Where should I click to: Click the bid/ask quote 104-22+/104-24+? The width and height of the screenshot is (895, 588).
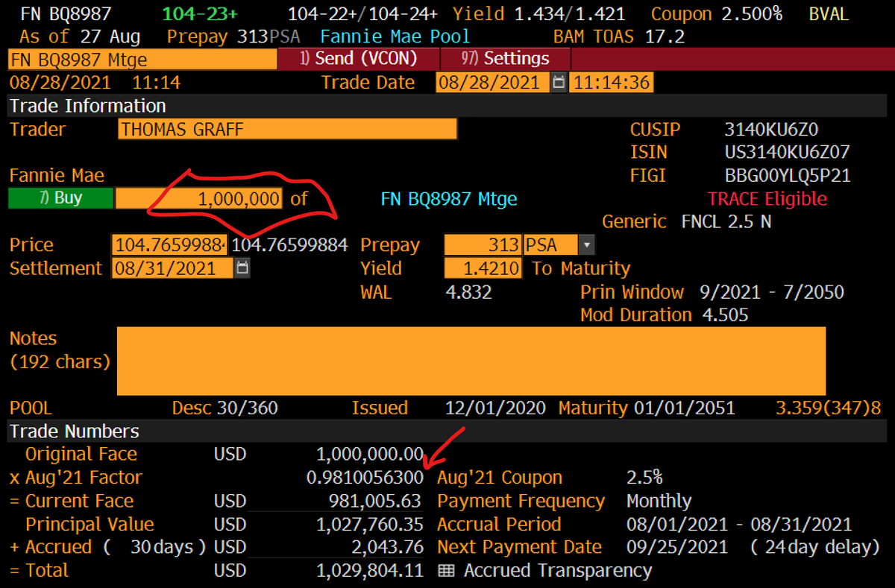(363, 13)
